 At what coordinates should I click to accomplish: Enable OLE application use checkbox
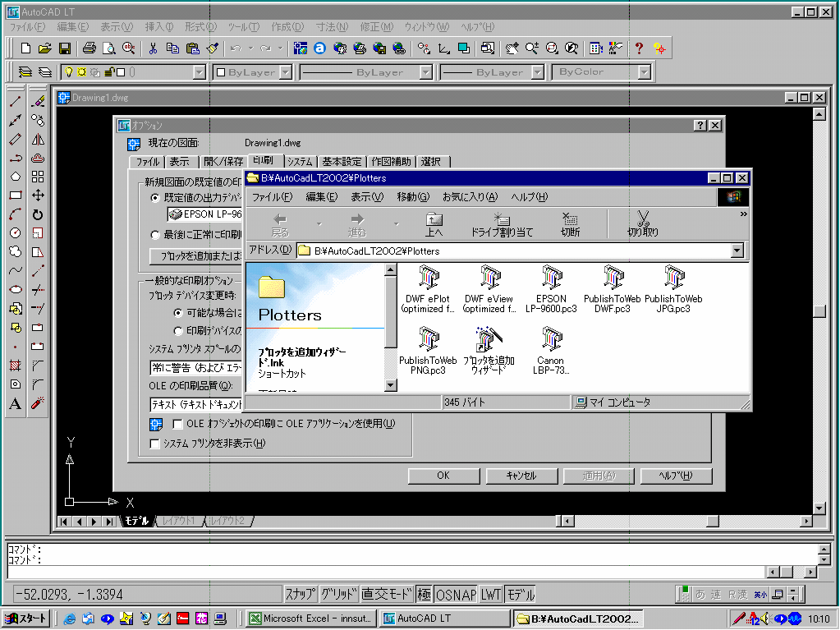pos(177,424)
